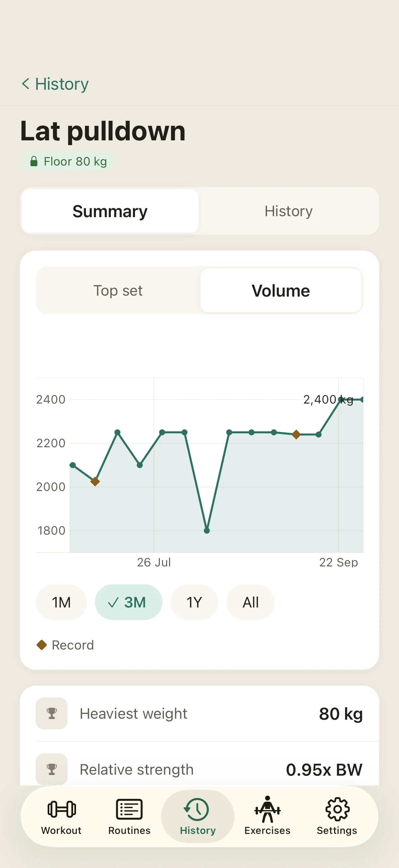This screenshot has height=868, width=399.
Task: Tap the 0.95x BW value
Action: pos(324,770)
